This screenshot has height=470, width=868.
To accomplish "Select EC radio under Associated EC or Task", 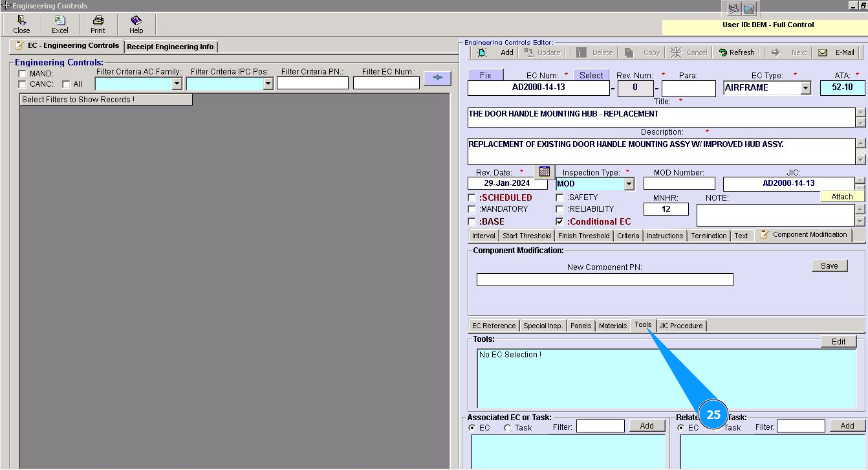I will 472,427.
